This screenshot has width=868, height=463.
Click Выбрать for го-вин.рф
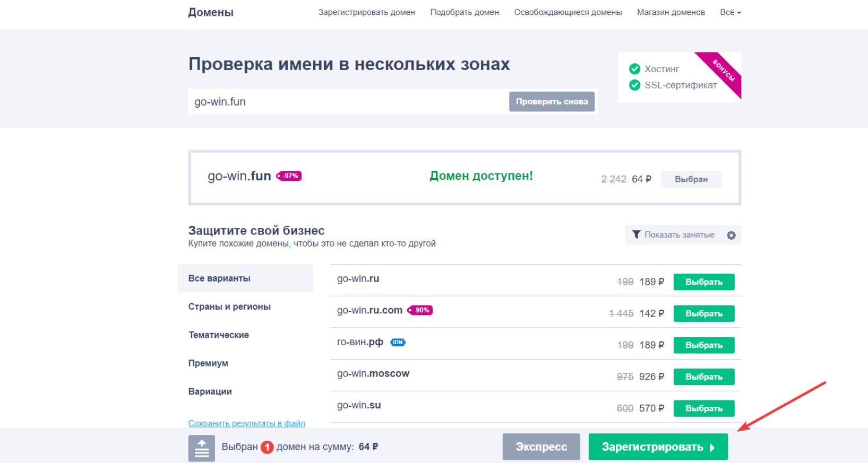coord(704,345)
